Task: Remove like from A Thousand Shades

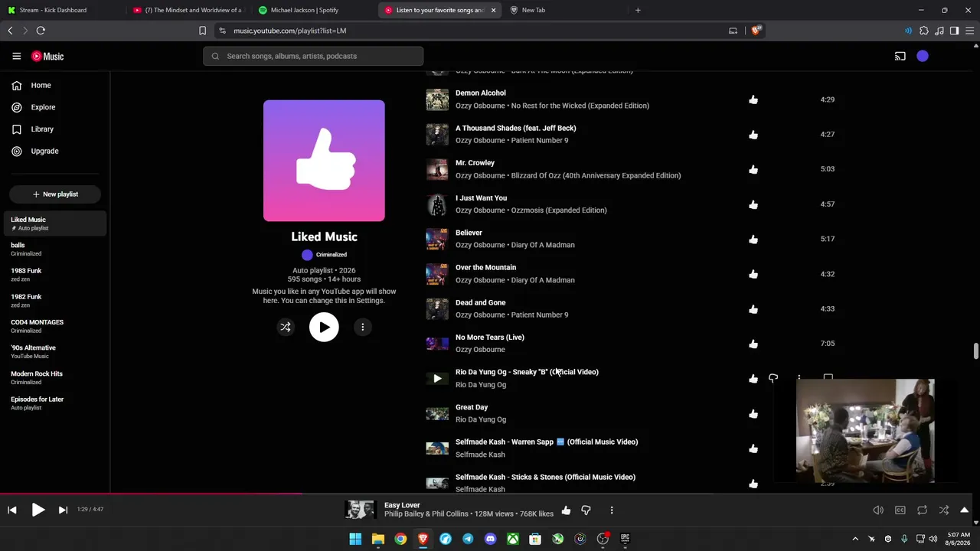Action: (753, 135)
